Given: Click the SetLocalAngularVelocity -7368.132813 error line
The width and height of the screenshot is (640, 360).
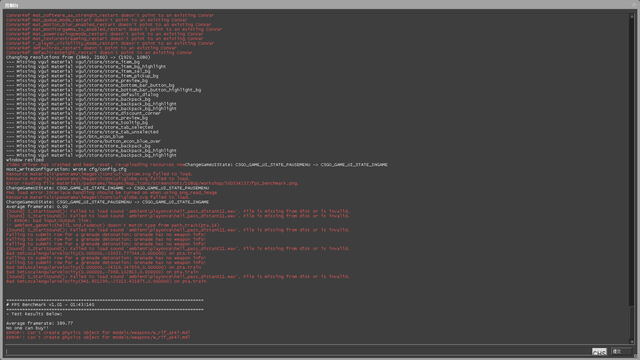Looking at the screenshot, I should click(x=102, y=272).
